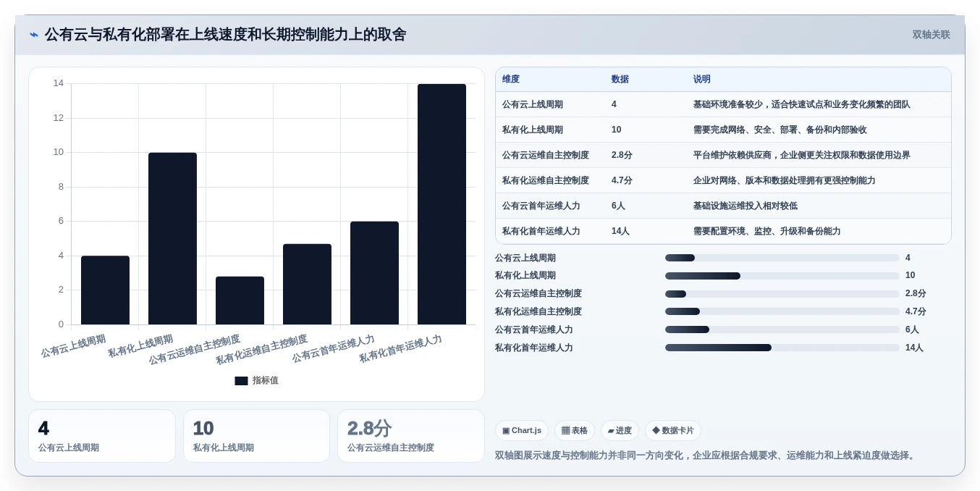Open the 公有云上线周期 stat card showing 4
This screenshot has width=980, height=491.
click(x=102, y=436)
